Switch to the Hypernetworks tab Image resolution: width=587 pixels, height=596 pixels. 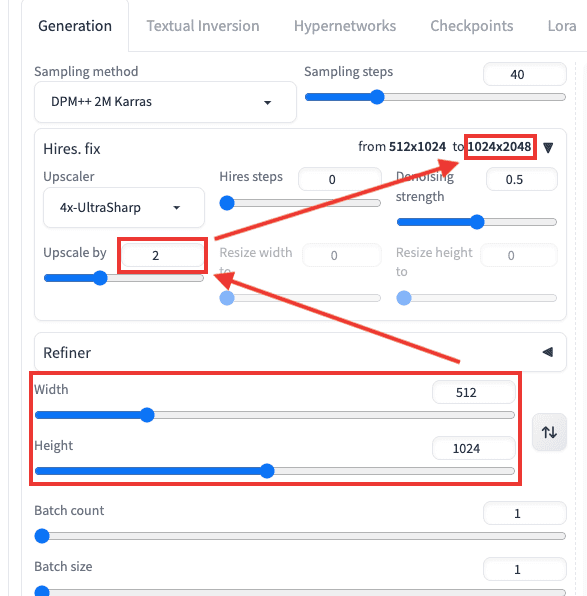click(345, 26)
